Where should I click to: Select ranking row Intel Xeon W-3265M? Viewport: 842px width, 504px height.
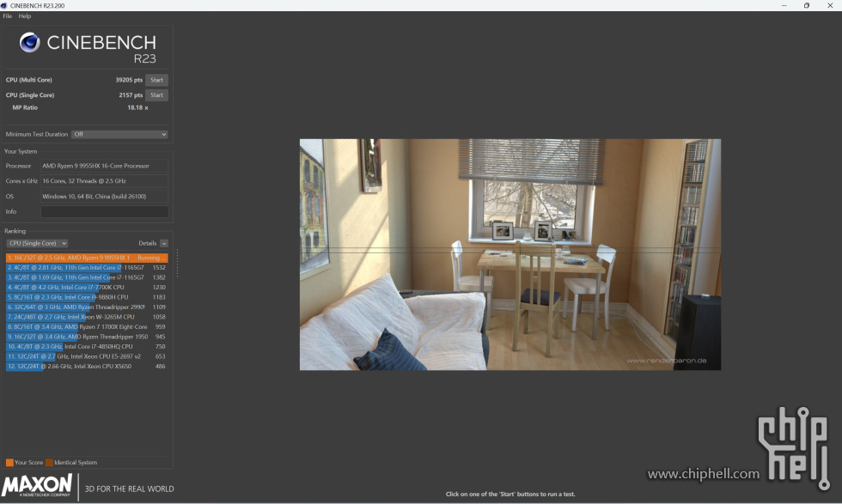click(x=87, y=317)
